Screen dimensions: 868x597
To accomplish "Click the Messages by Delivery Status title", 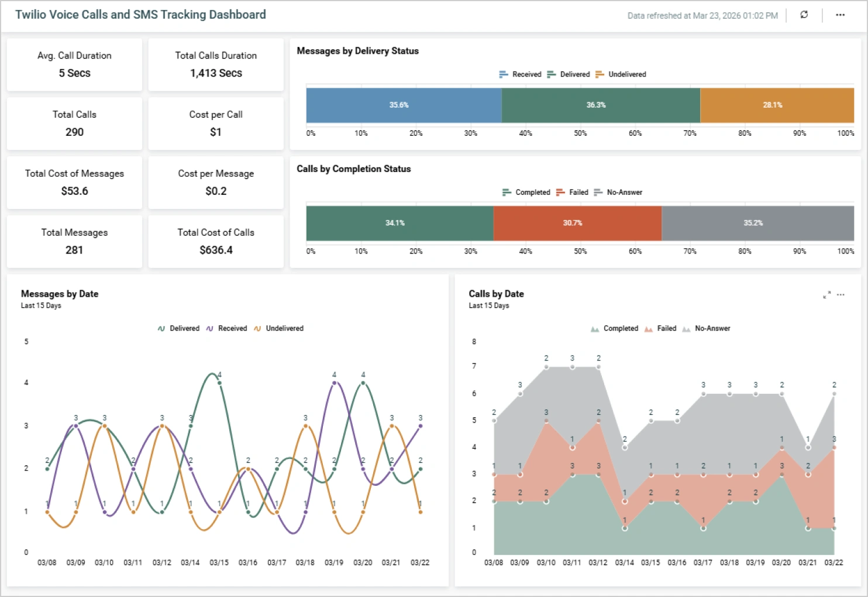I will pyautogui.click(x=357, y=51).
